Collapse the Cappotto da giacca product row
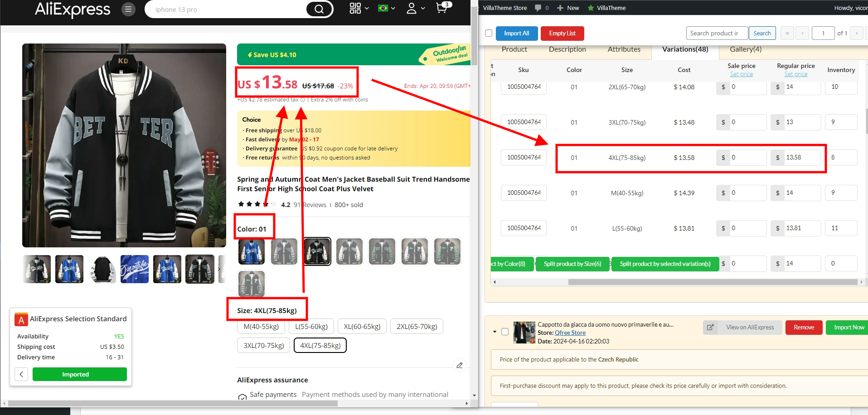 (x=495, y=332)
